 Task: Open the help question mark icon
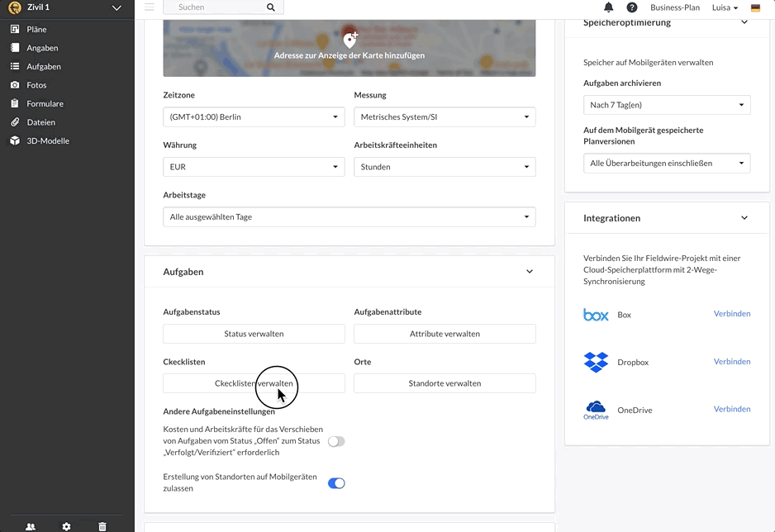pyautogui.click(x=632, y=7)
